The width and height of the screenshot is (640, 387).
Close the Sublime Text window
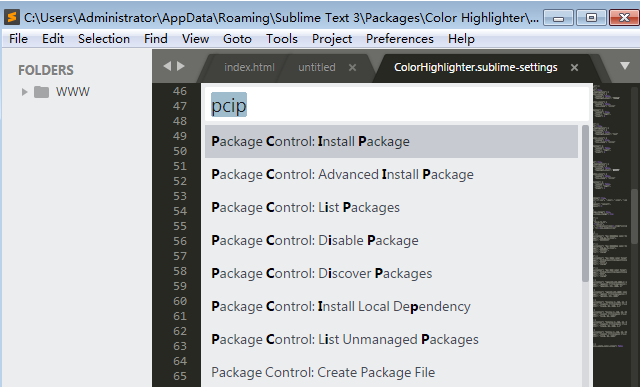[x=624, y=18]
